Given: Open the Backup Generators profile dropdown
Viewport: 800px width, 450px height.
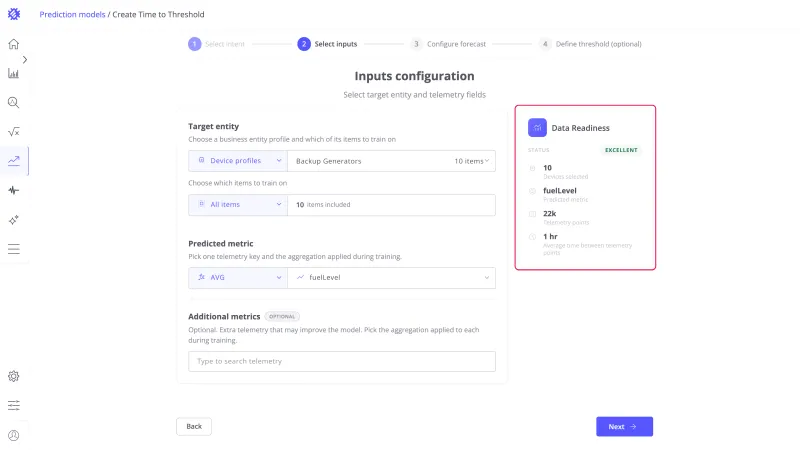Looking at the screenshot, I should (x=391, y=161).
